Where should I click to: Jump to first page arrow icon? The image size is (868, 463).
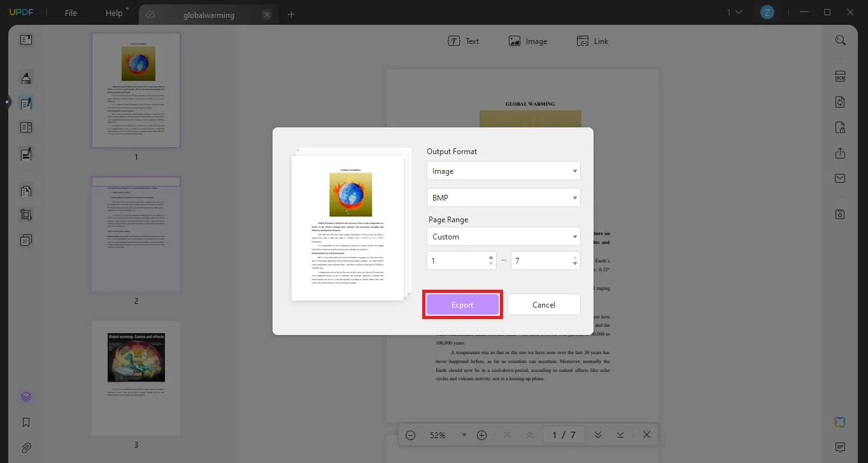coord(508,435)
